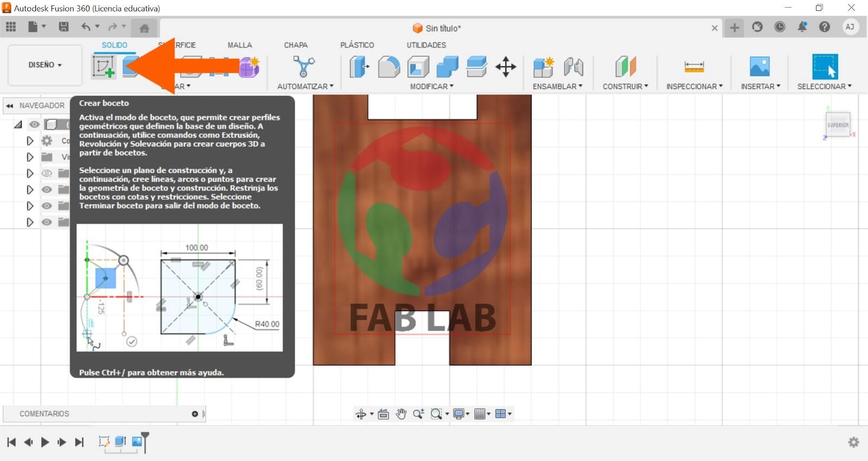Switch to the CHAPA tab
Viewport: 868px width, 461px height.
(296, 45)
